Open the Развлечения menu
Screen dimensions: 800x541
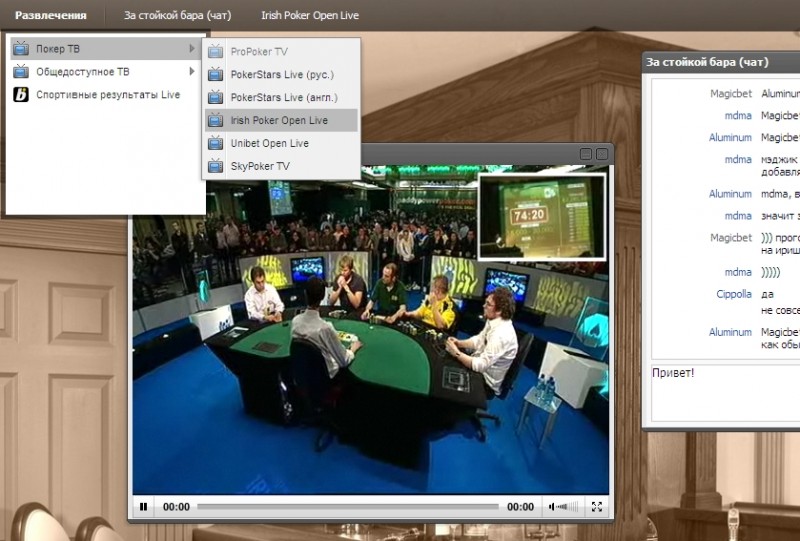(x=51, y=15)
